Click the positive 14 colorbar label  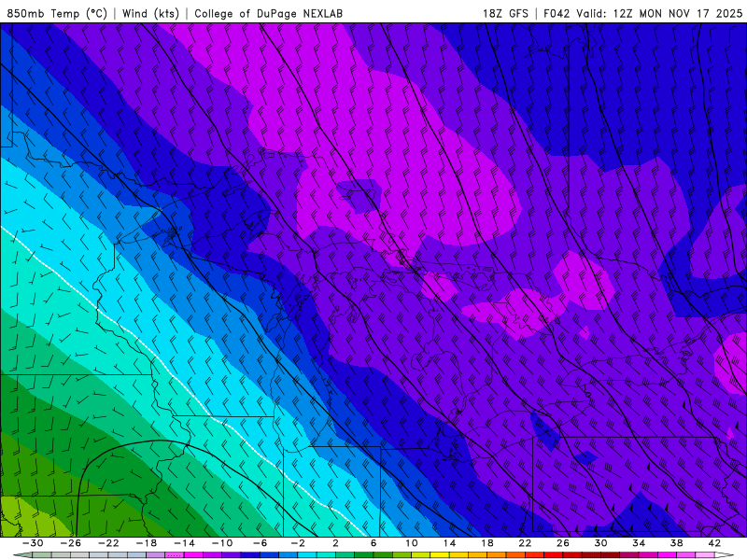point(449,543)
